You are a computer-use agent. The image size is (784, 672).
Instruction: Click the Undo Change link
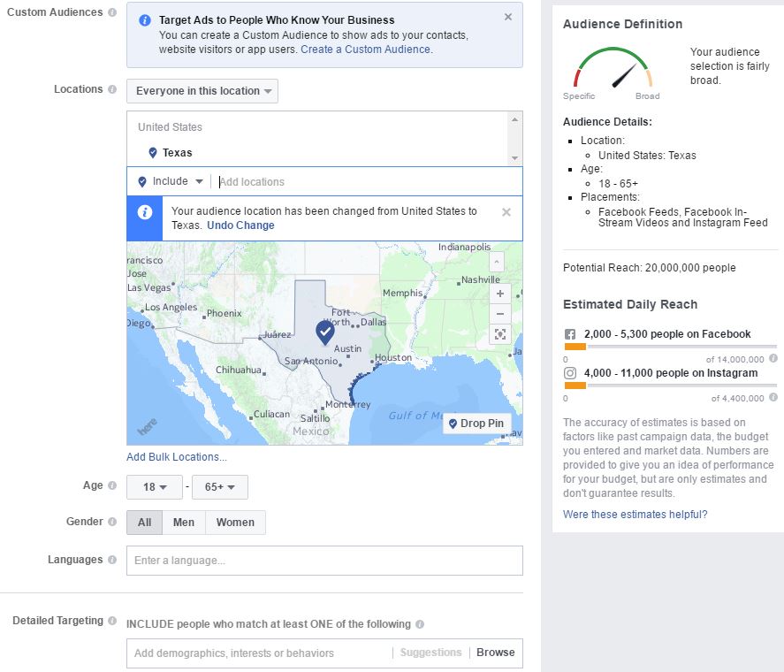(x=240, y=225)
